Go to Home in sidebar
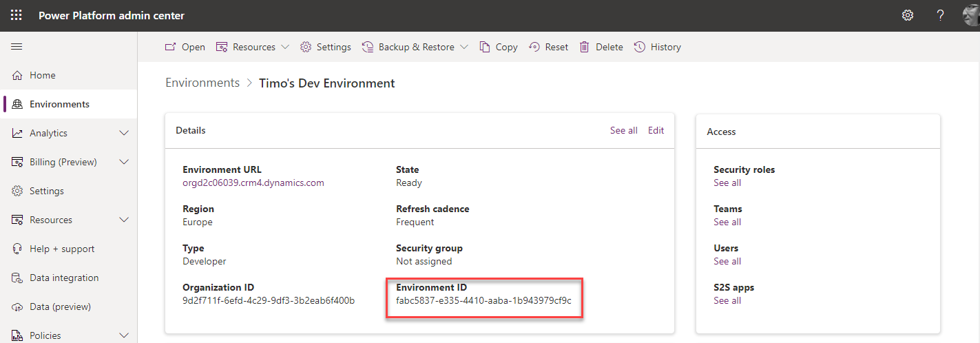Screen dimensions: 980x343 pyautogui.click(x=43, y=75)
